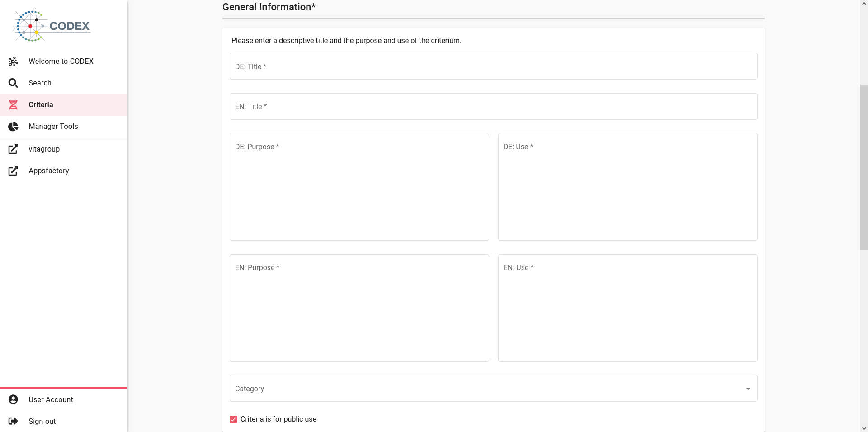868x432 pixels.
Task: Click the General Information heading
Action: tap(269, 7)
